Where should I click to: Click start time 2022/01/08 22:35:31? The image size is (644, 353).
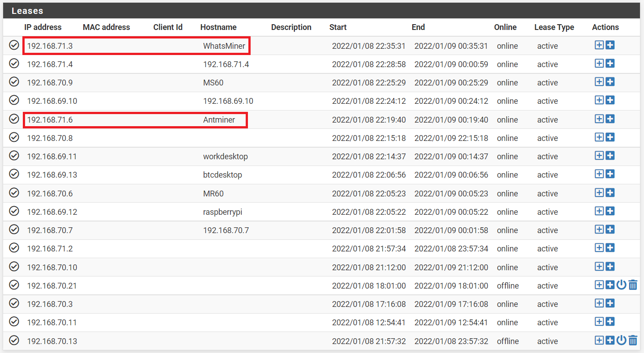point(369,46)
